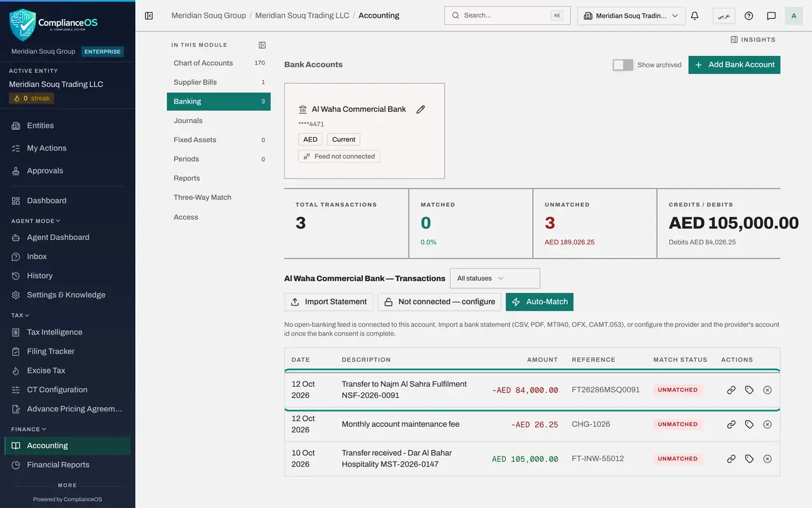Open the help question-mark icon
The image size is (812, 508).
(x=749, y=16)
